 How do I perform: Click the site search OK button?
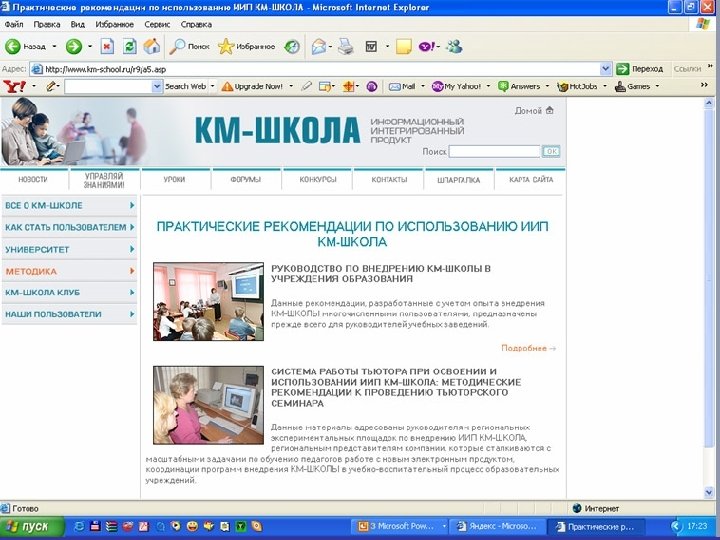pos(551,151)
